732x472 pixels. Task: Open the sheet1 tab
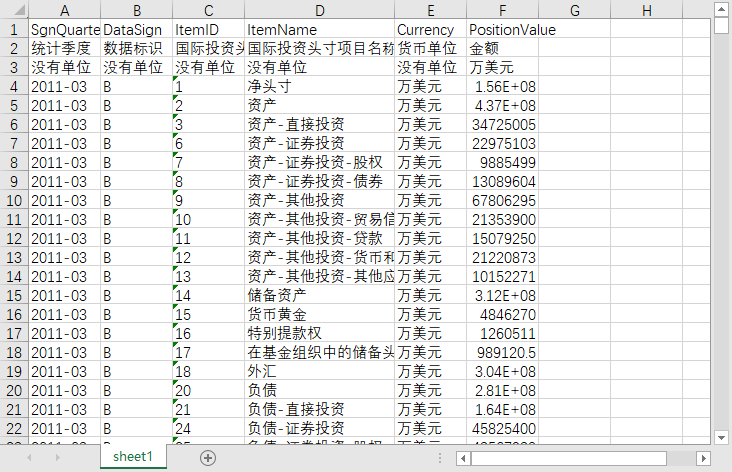tap(133, 457)
